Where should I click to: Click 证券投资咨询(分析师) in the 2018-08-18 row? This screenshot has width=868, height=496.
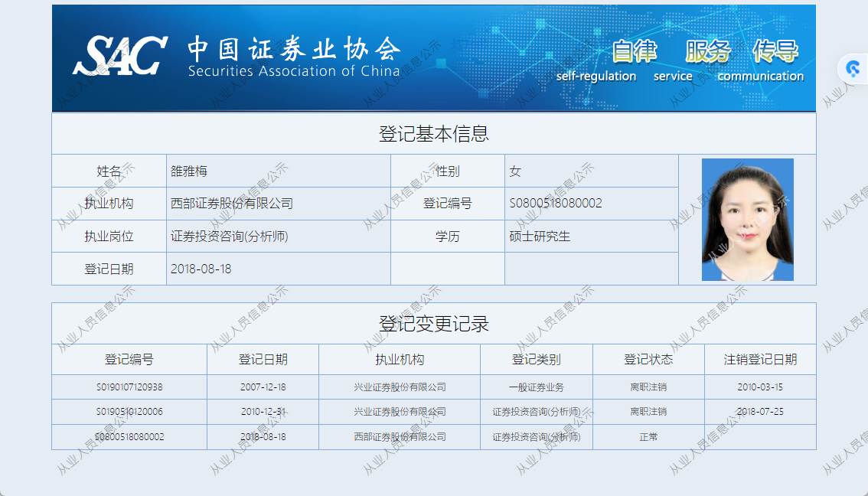(x=537, y=437)
